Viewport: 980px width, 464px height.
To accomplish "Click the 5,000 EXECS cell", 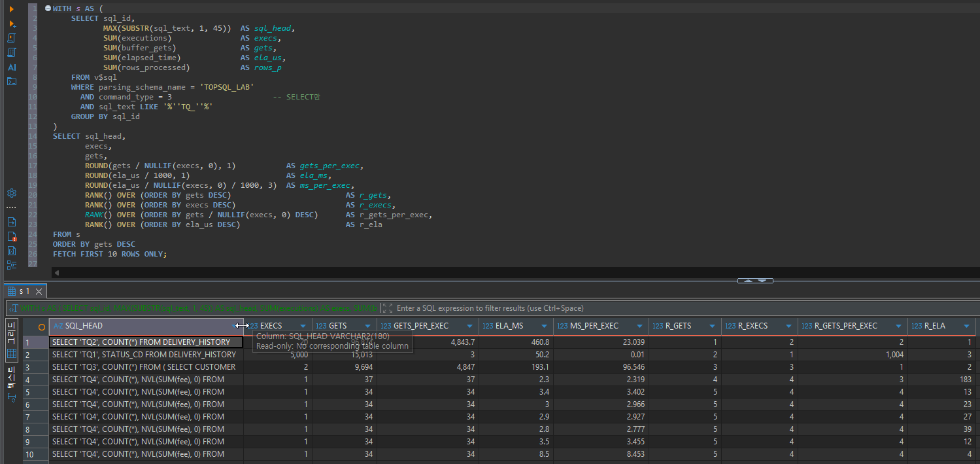I will click(x=278, y=355).
